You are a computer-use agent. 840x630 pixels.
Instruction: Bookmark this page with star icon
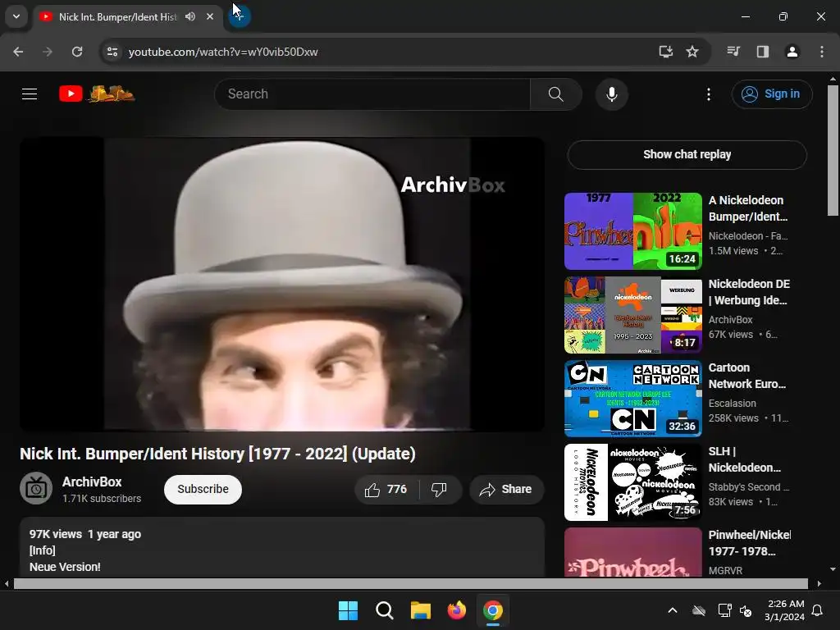692,52
